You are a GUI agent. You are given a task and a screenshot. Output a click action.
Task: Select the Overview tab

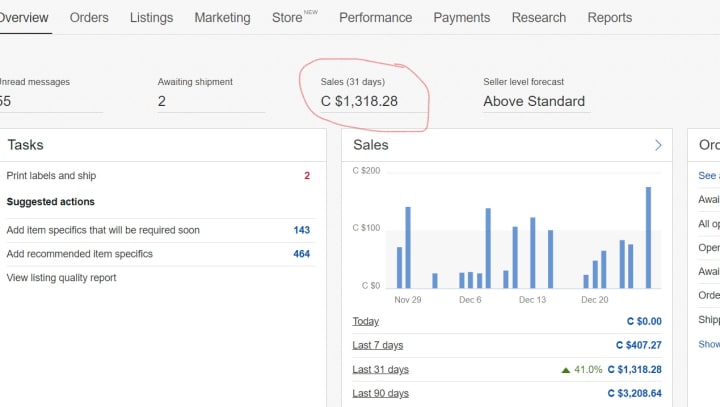[24, 17]
